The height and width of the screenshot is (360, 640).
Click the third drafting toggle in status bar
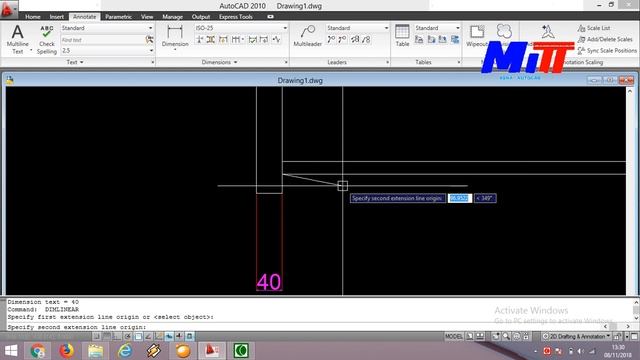tap(117, 336)
